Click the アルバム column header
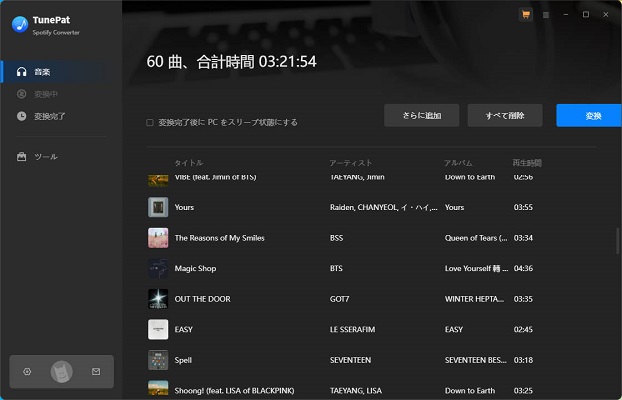This screenshot has height=400, width=622. click(x=458, y=163)
